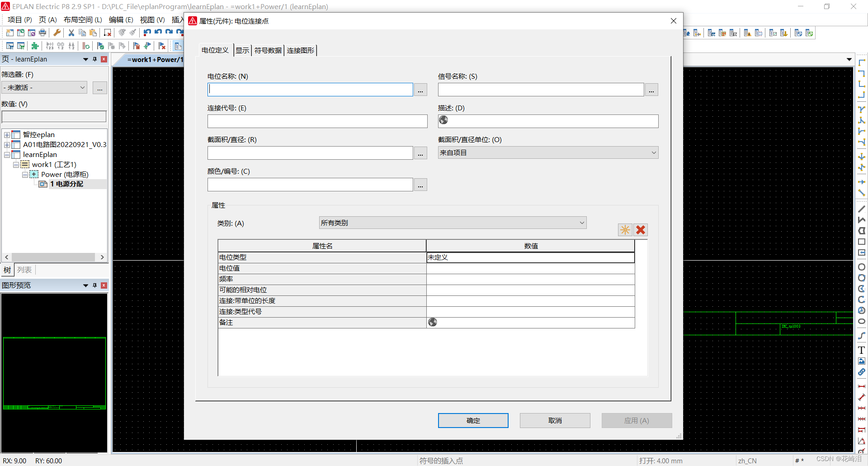Click the 取消 button
868x466 pixels.
pyautogui.click(x=555, y=420)
